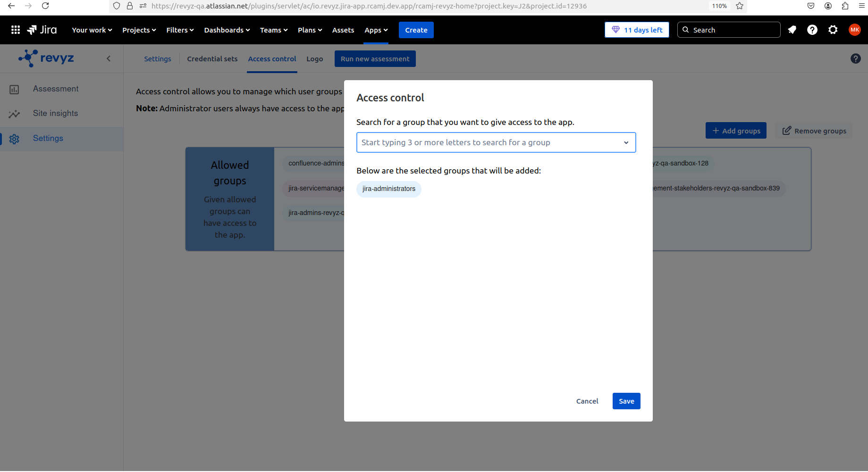
Task: Collapse the revyz sidebar chevron
Action: click(x=109, y=58)
